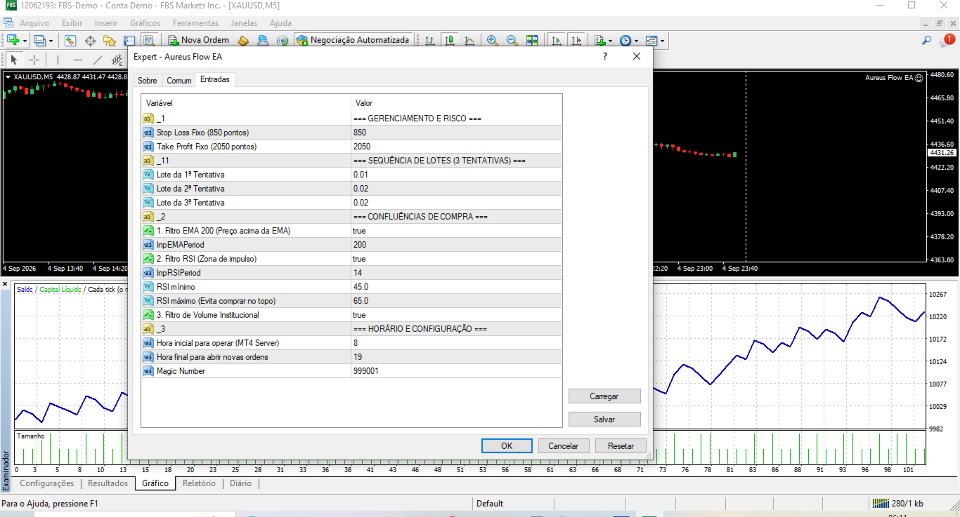Select the arrow cursor tool

click(x=13, y=59)
